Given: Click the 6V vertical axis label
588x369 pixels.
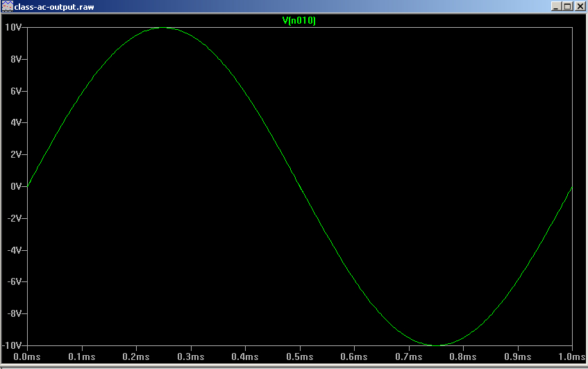Looking at the screenshot, I should [x=16, y=91].
